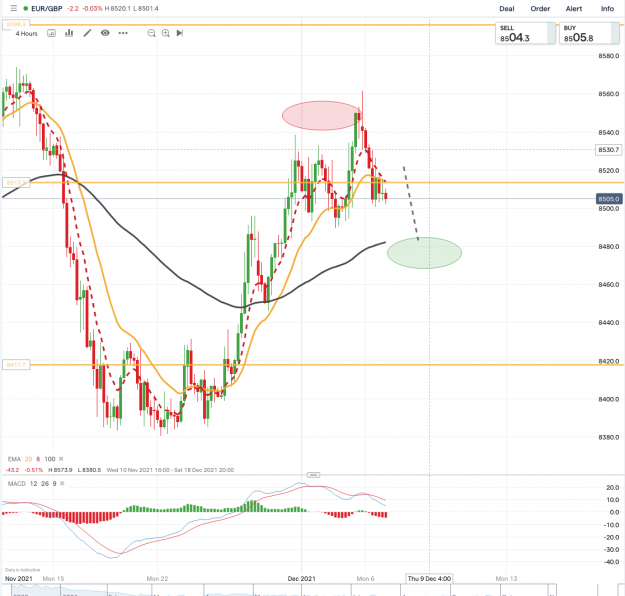The height and width of the screenshot is (596, 625).
Task: Click the EUR/GBP instrument name
Action: 47,8
